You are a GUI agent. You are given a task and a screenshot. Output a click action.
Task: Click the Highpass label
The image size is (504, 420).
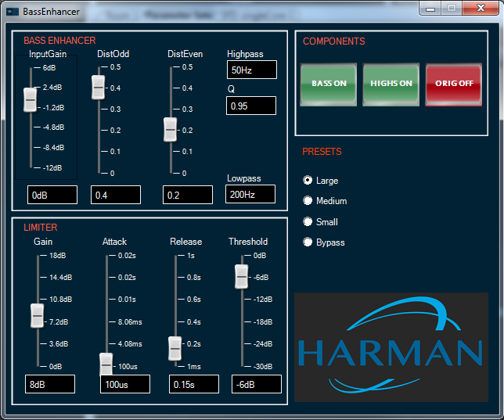tap(245, 54)
